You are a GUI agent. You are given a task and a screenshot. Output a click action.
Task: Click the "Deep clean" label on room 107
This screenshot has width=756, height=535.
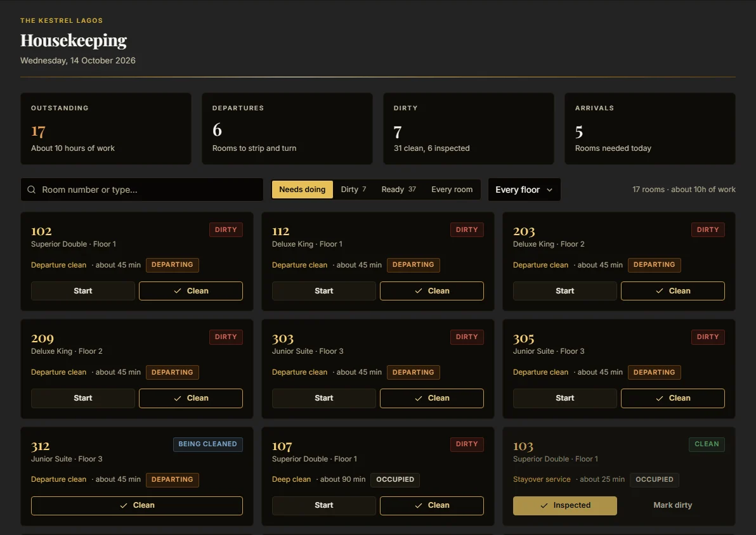291,480
